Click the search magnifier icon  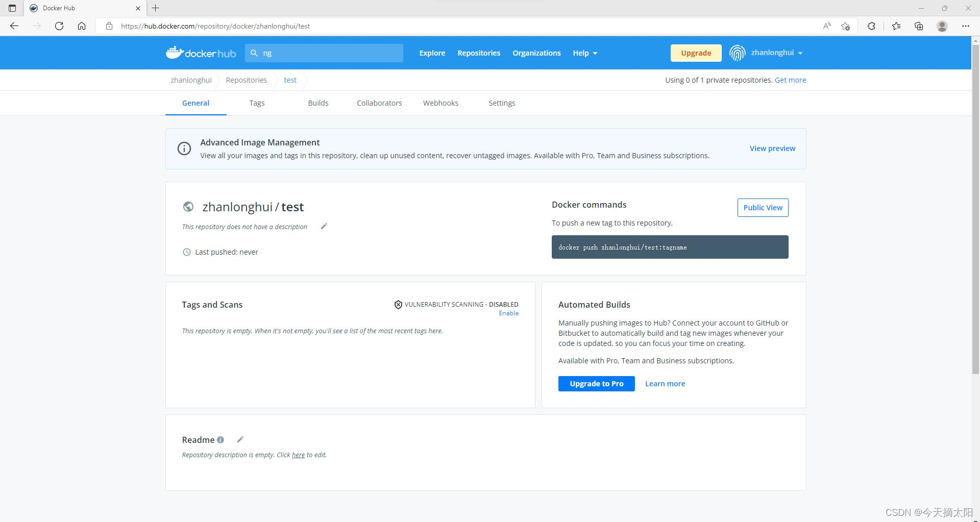[254, 53]
